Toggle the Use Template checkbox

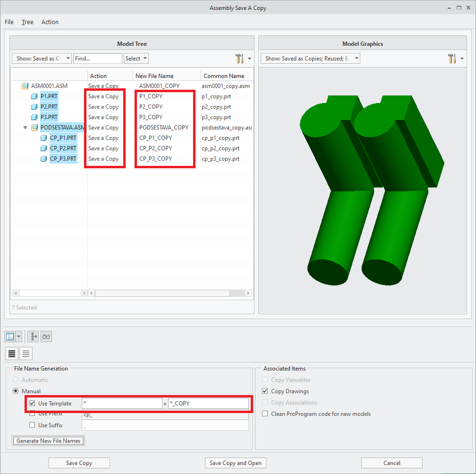click(x=32, y=403)
